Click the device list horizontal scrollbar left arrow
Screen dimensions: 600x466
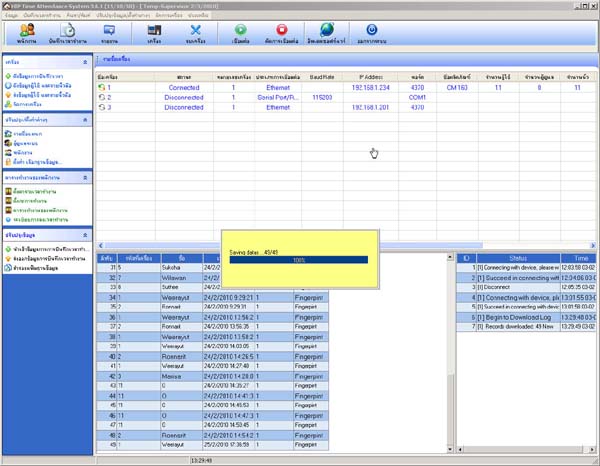point(101,245)
